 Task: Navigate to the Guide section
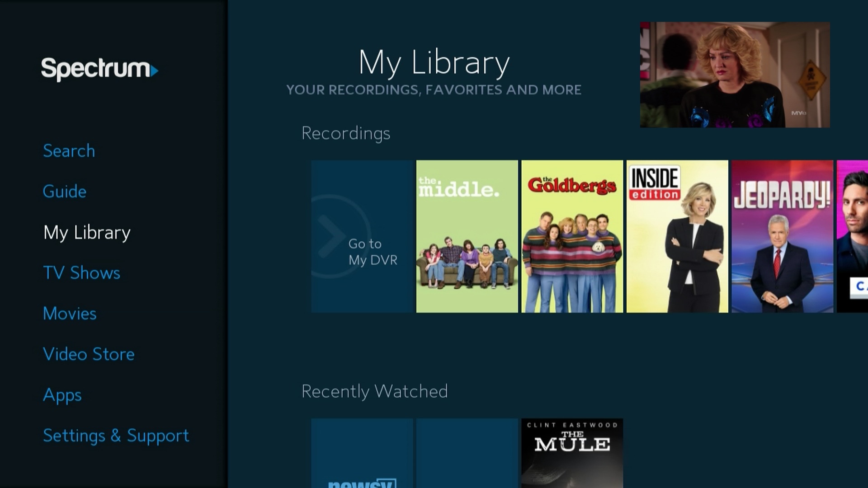pos(64,191)
